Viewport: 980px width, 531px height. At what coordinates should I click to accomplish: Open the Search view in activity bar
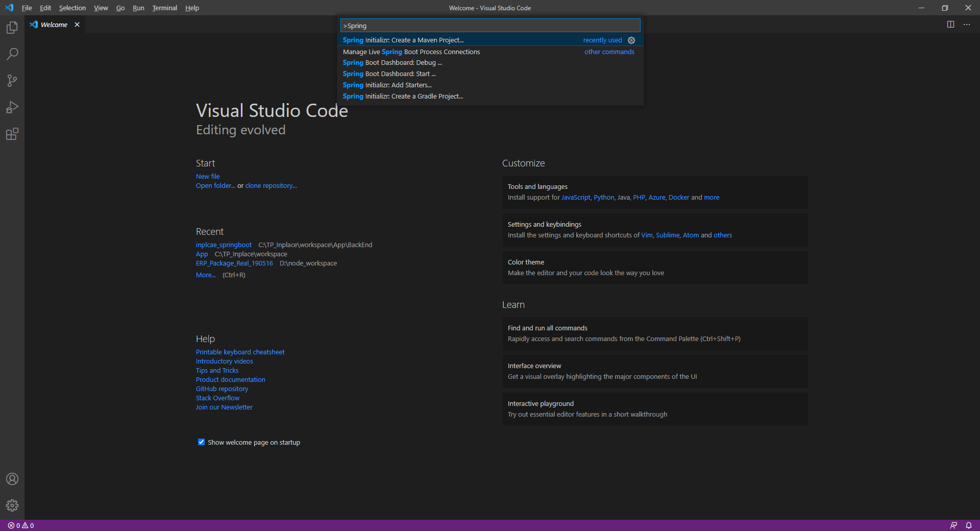pos(12,54)
